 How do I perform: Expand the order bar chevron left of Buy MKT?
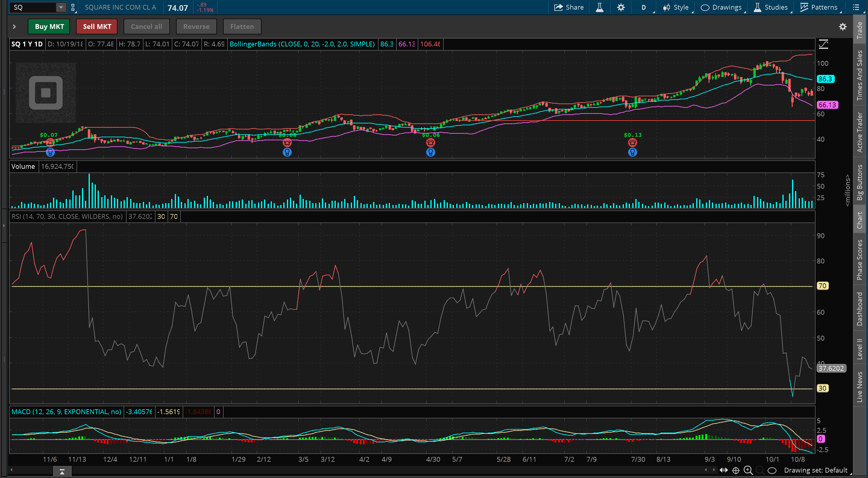pos(14,27)
